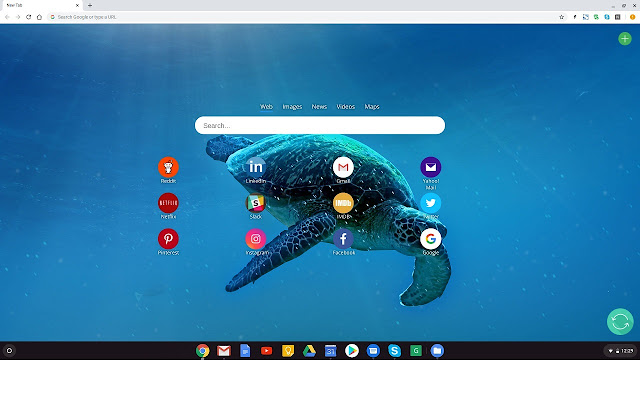
Task: Open the Twitter shortcut
Action: (x=431, y=203)
